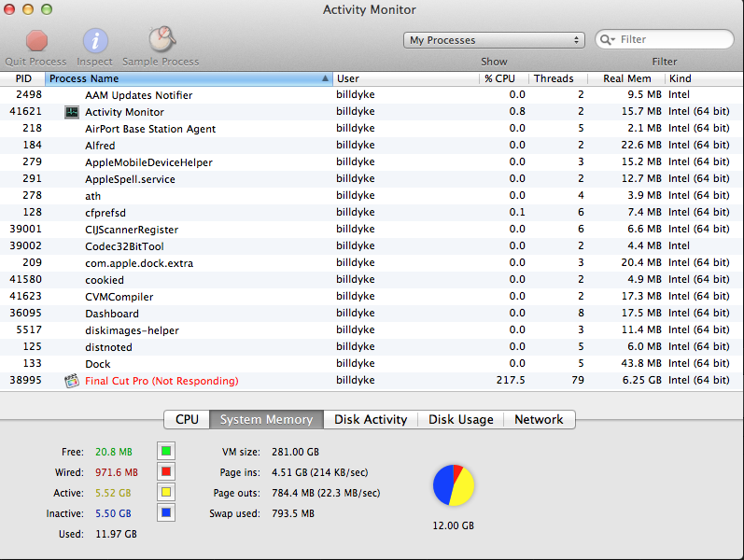Click the magnifier icon in Filter field

pos(608,40)
